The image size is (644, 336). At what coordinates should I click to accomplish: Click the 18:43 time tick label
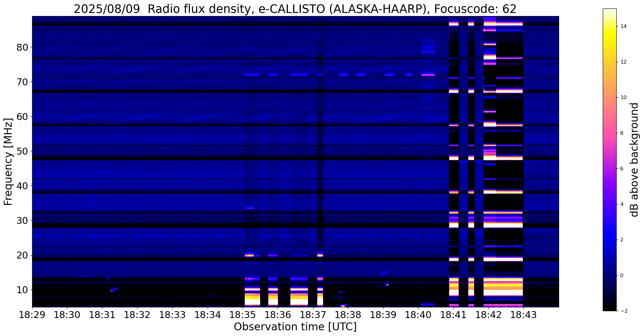tap(523, 315)
